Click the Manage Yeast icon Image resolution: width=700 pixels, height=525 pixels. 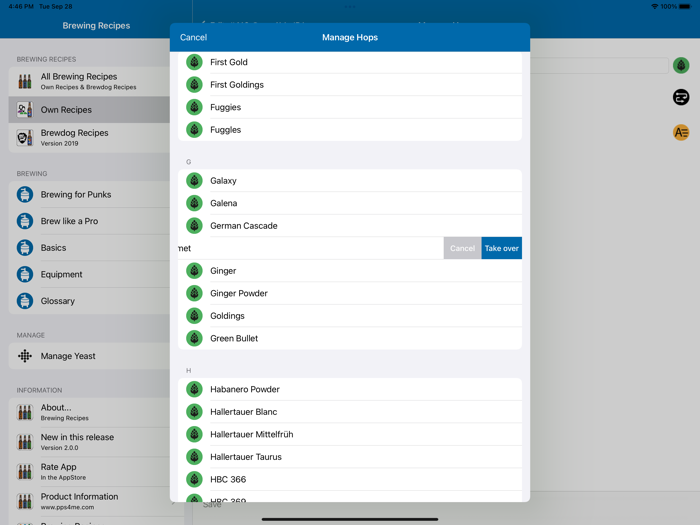coord(25,356)
